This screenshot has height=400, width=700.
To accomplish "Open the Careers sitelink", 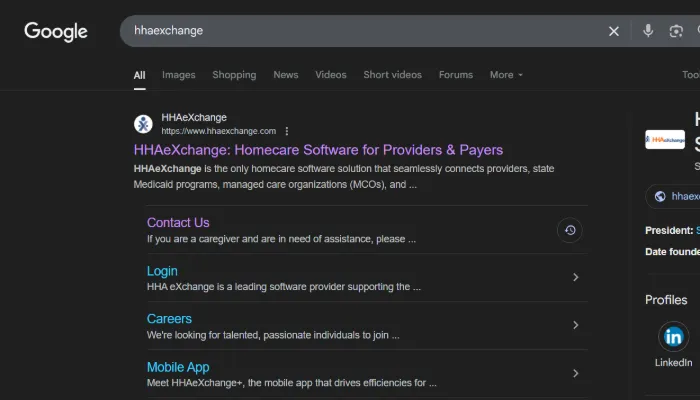I will (169, 319).
